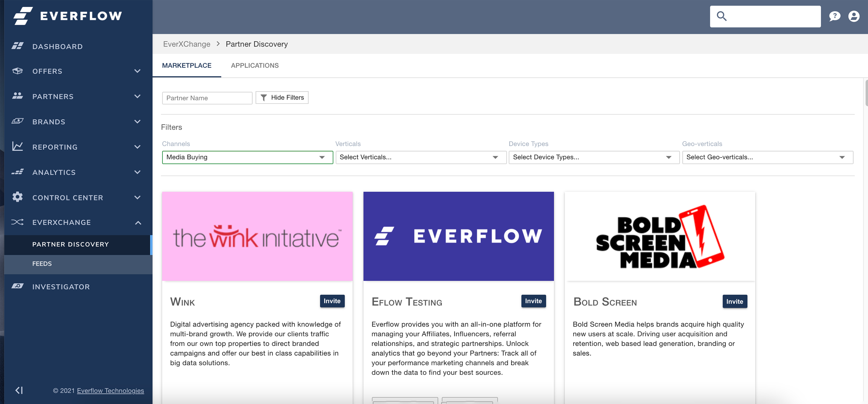
Task: Hide Filters toggle button
Action: click(282, 98)
